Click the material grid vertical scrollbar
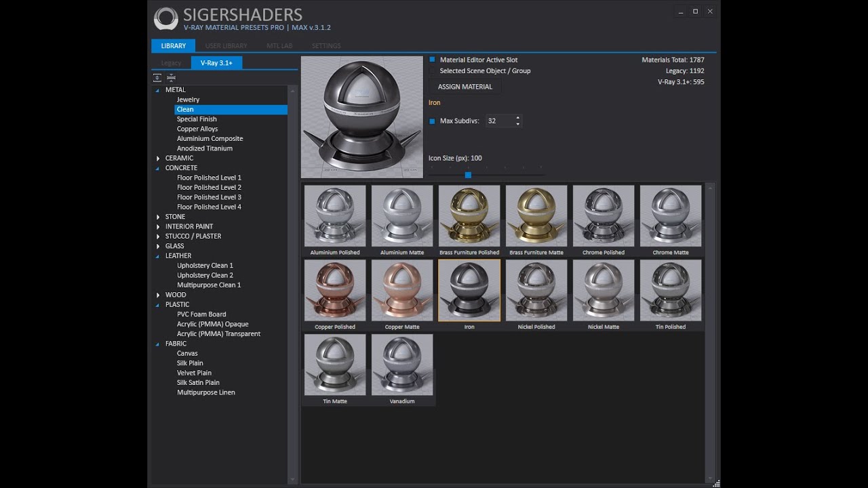This screenshot has height=488, width=868. point(710,332)
